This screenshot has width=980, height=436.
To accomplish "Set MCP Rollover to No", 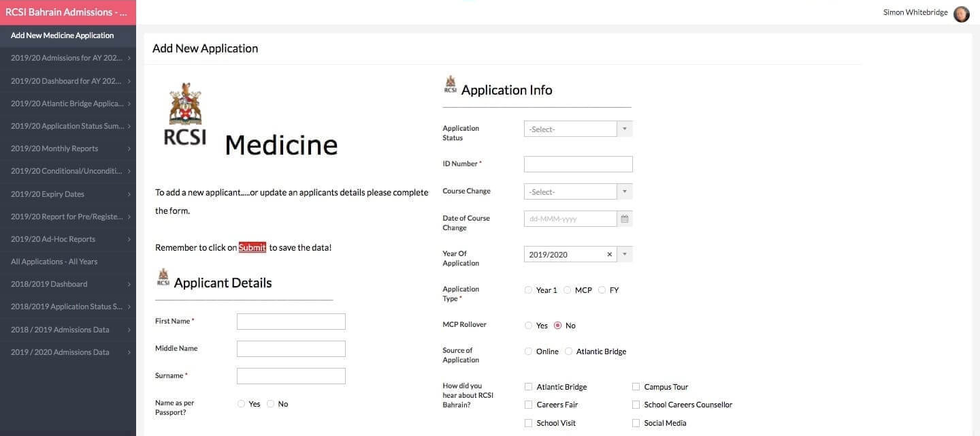I will tap(557, 326).
